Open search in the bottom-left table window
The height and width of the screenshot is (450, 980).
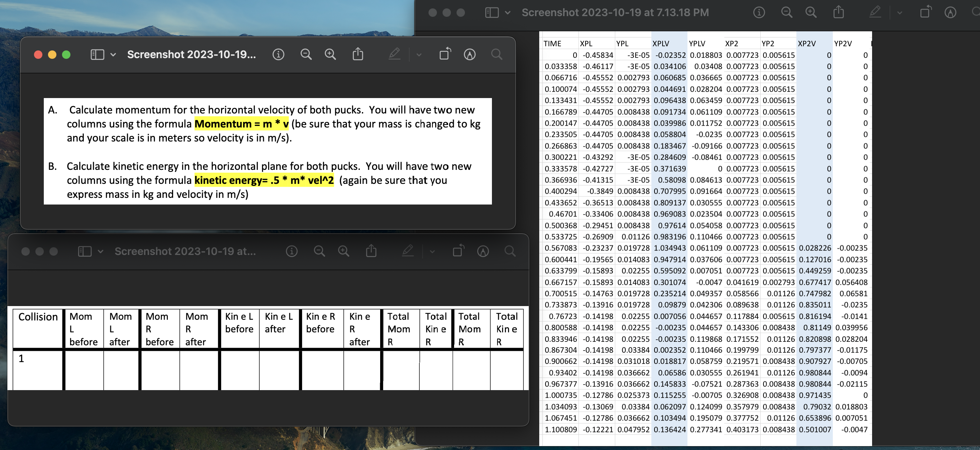[510, 251]
